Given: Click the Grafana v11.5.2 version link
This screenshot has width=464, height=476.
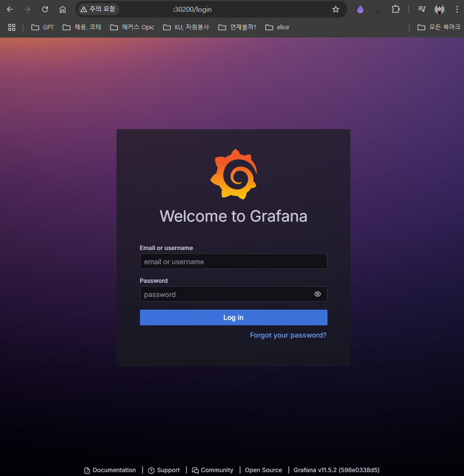Looking at the screenshot, I should point(336,470).
